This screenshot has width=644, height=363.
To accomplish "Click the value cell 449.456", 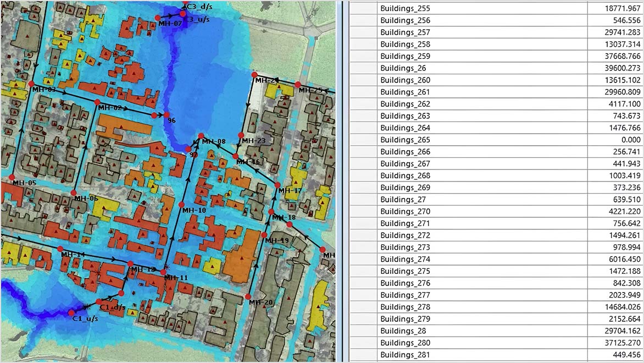I will coord(615,354).
